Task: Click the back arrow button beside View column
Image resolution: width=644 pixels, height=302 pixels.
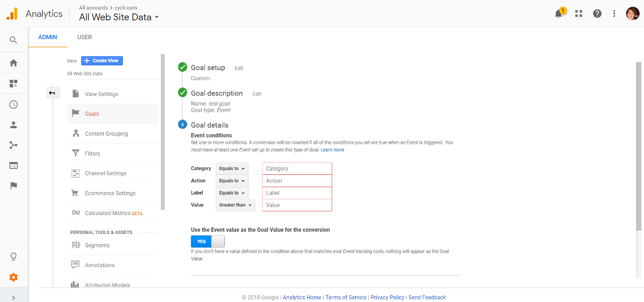Action: click(52, 93)
